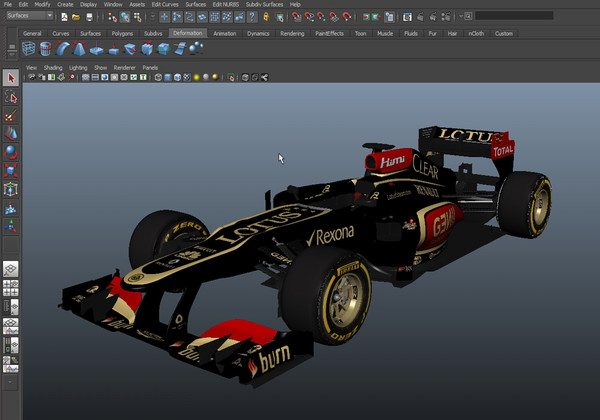Open the Subdiv Surfaces menu
The width and height of the screenshot is (600, 420).
[x=264, y=5]
